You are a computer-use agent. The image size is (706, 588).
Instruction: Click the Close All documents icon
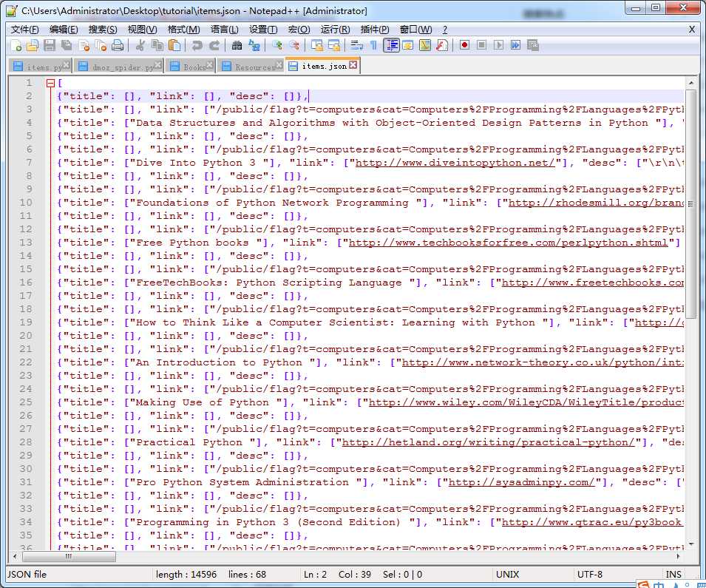click(x=101, y=45)
